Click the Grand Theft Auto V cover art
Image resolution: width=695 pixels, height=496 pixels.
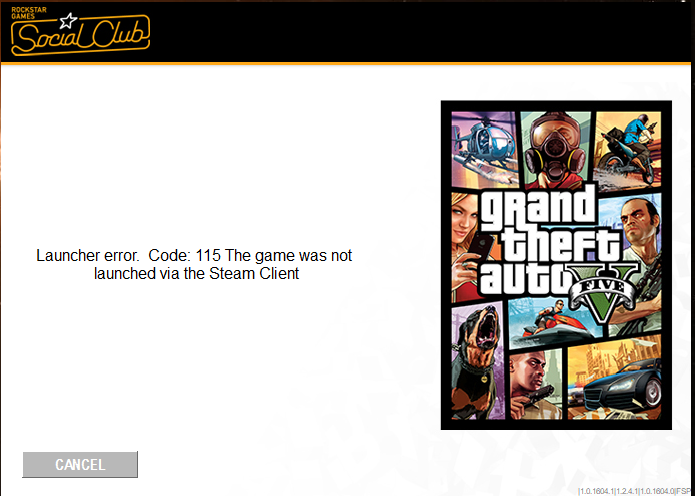(x=556, y=265)
